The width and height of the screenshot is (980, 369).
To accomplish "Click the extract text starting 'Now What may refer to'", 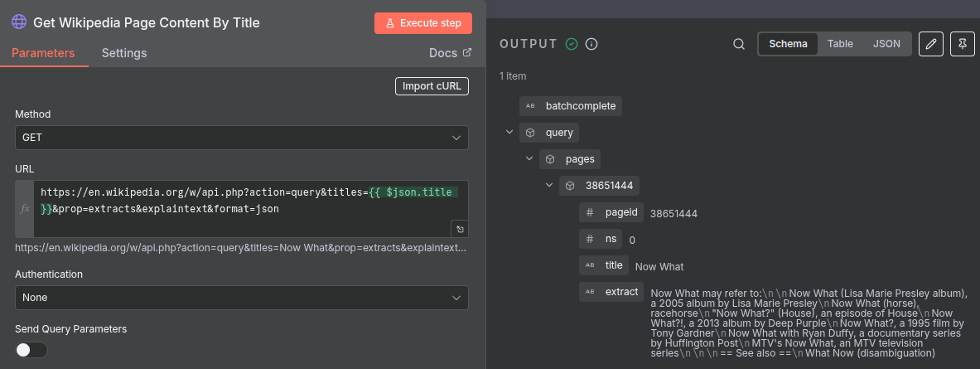I will [x=809, y=323].
